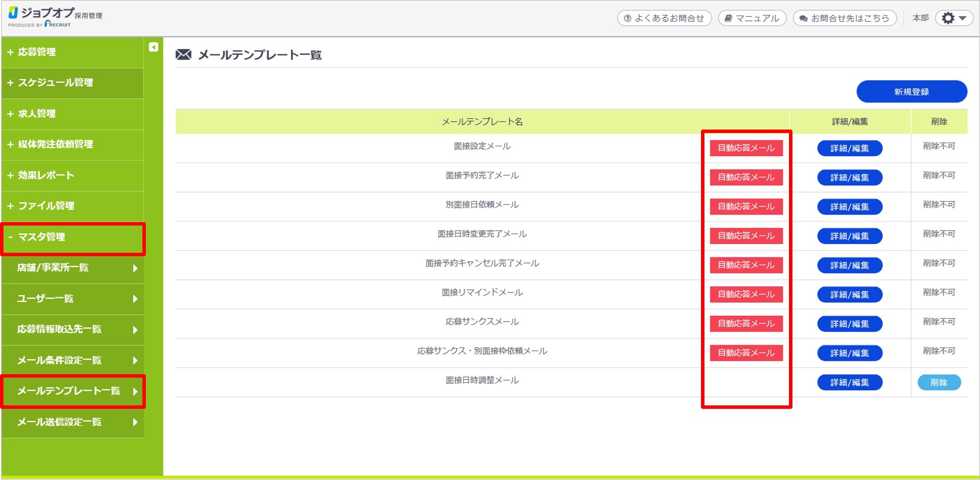Image resolution: width=980 pixels, height=480 pixels.
Task: Edit the 面接設定メール template
Action: point(849,149)
